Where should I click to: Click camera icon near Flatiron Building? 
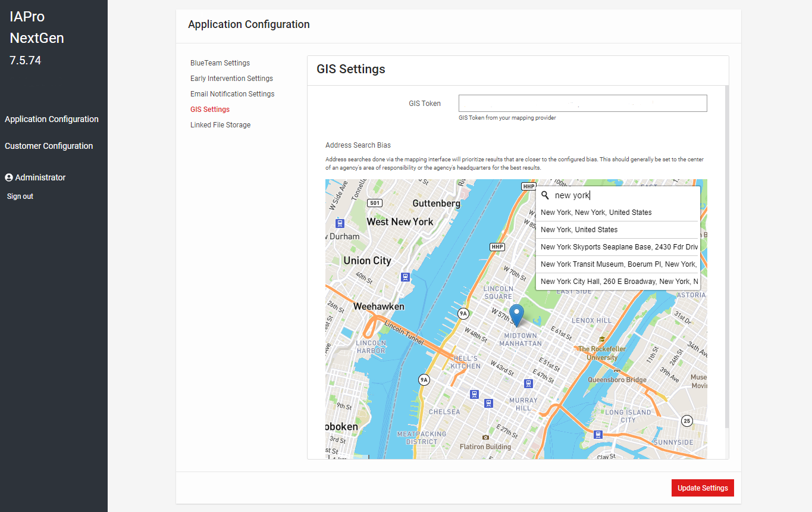[x=486, y=438]
